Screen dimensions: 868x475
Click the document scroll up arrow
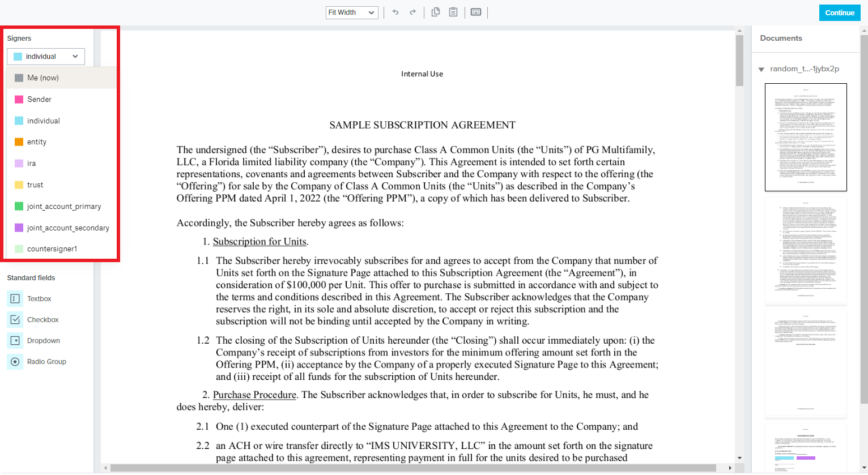click(x=739, y=31)
